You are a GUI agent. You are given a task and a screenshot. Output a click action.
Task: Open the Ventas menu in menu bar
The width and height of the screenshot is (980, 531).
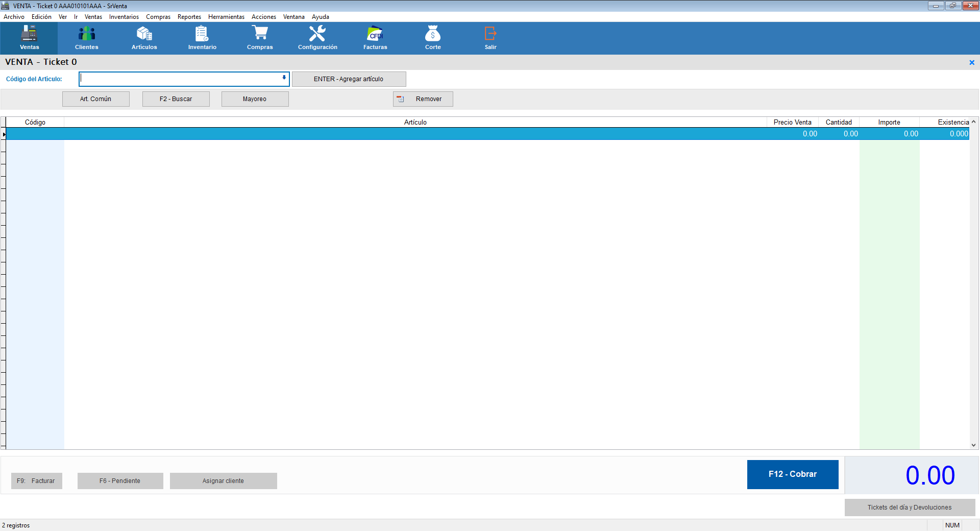click(x=93, y=17)
